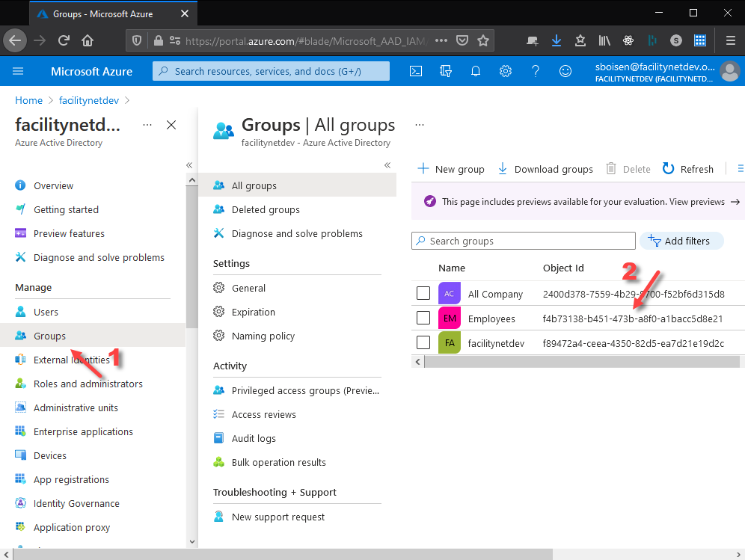This screenshot has width=745, height=560.
Task: Open the Employees group
Action: click(x=491, y=319)
